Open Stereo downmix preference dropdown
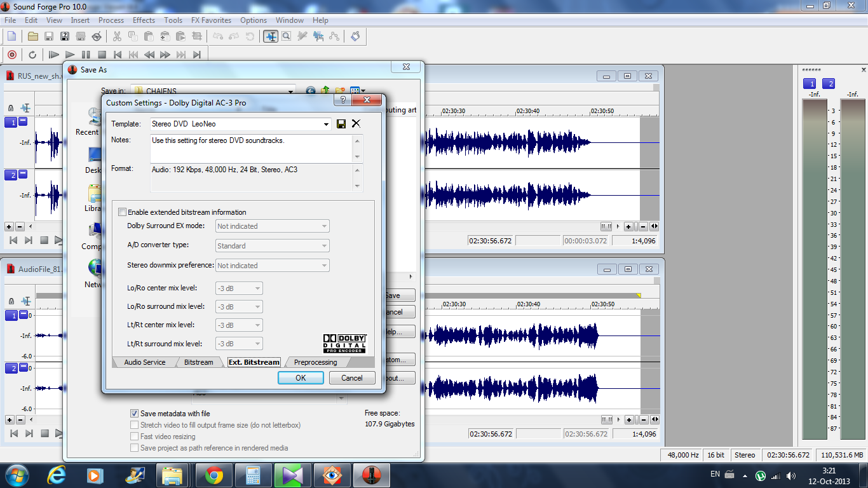Viewport: 868px width, 488px height. [273, 266]
